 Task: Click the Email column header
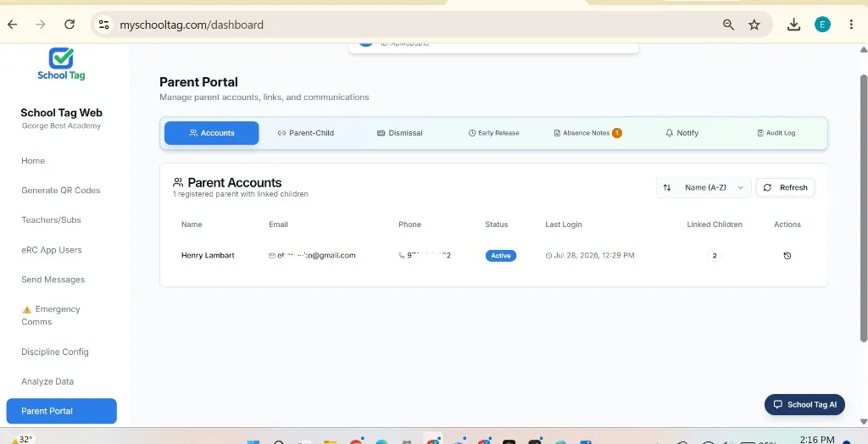coord(278,225)
